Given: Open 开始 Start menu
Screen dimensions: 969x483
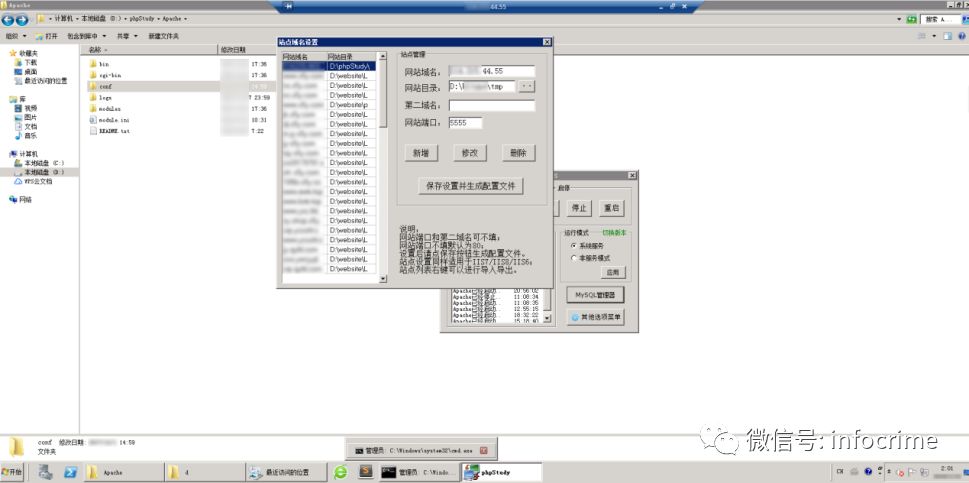Looking at the screenshot, I should click(12, 472).
